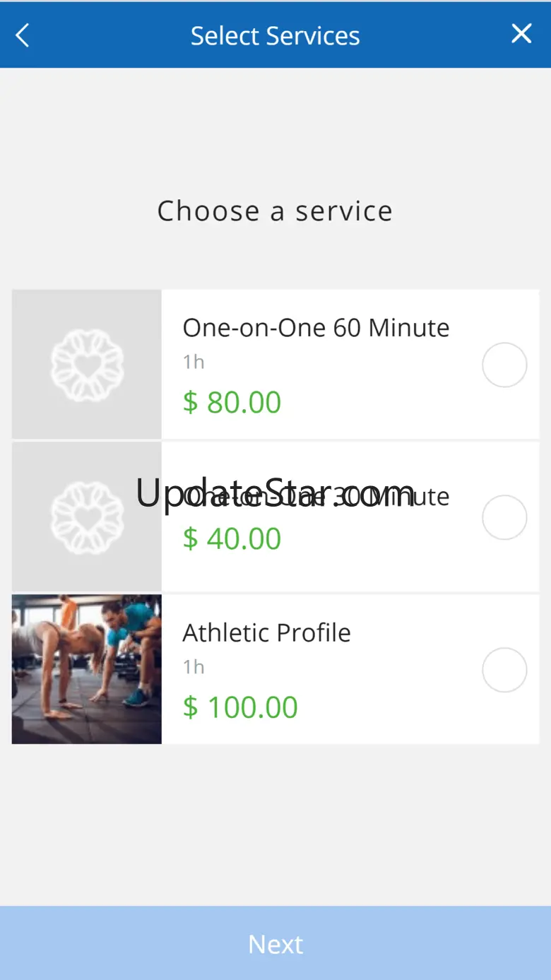Click the One-on-One 60 Minute placeholder icon
This screenshot has height=980, width=551.
coord(87,365)
